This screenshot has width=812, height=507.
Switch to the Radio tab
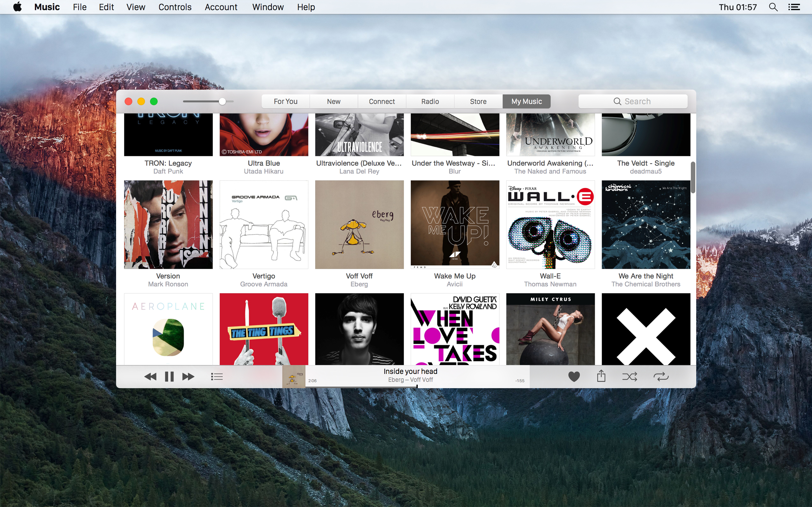[430, 101]
